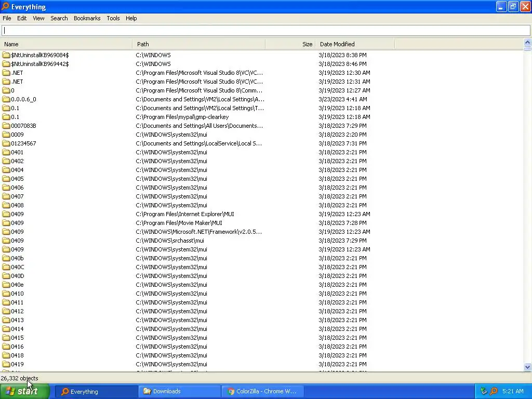The image size is (532, 399).
Task: Click folder icon of .NET dated 12:30 AM
Action: pyautogui.click(x=6, y=73)
